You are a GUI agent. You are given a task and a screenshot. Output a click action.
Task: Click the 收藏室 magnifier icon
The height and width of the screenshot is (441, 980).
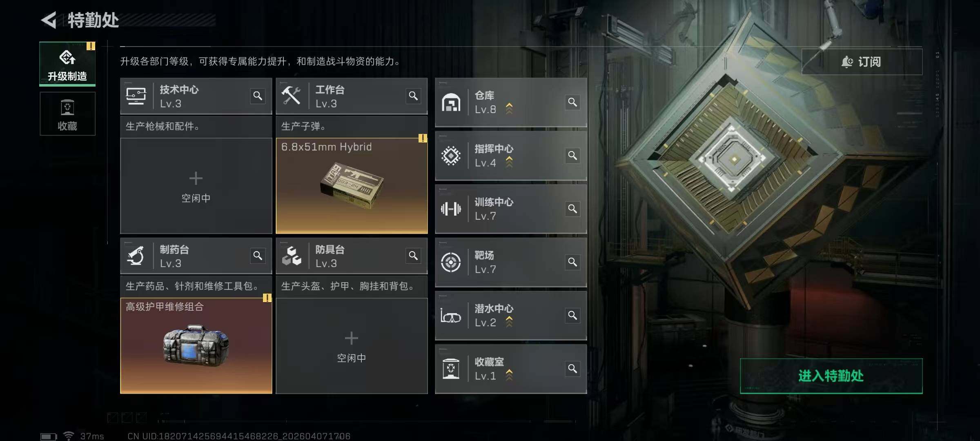click(x=572, y=369)
